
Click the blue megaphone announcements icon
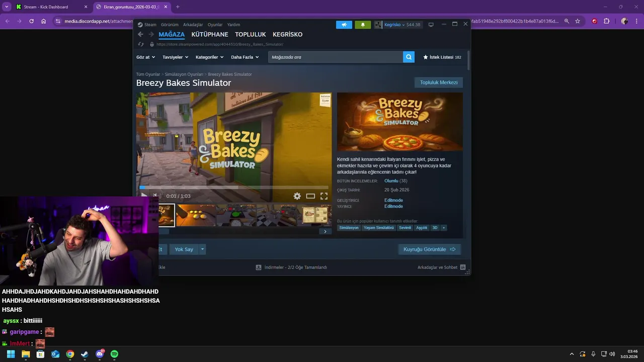click(x=344, y=25)
